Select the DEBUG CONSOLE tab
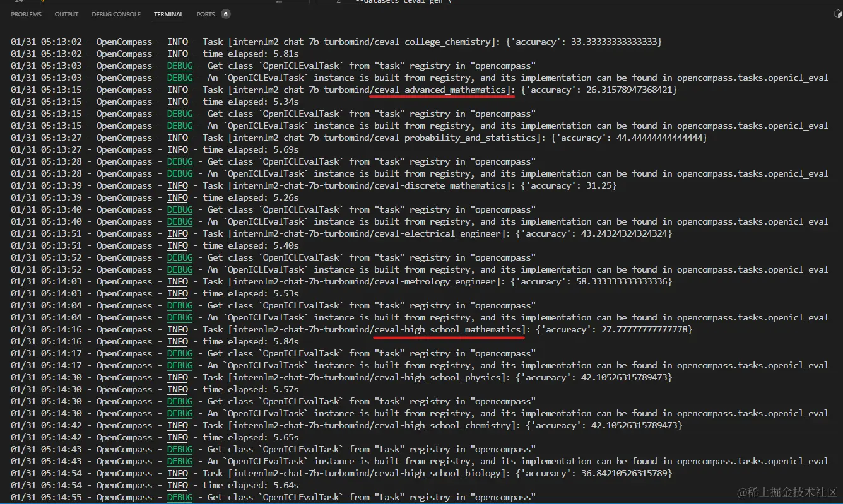843x504 pixels. tap(116, 14)
